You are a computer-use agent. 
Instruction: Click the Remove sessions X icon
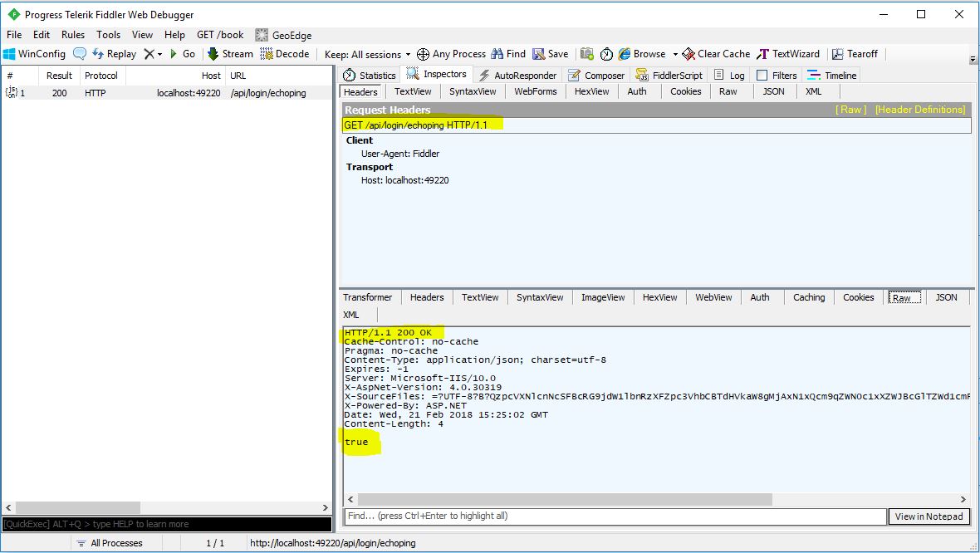(149, 54)
